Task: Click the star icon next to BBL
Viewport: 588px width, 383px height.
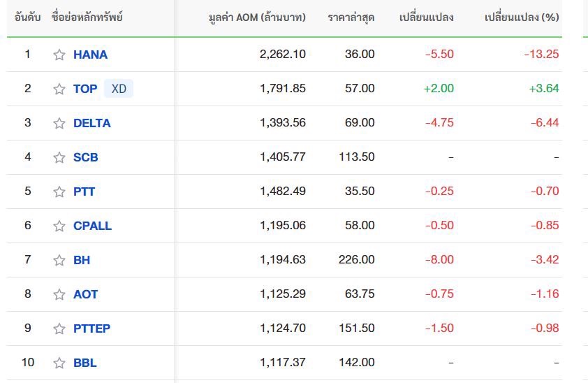Action: (x=59, y=363)
